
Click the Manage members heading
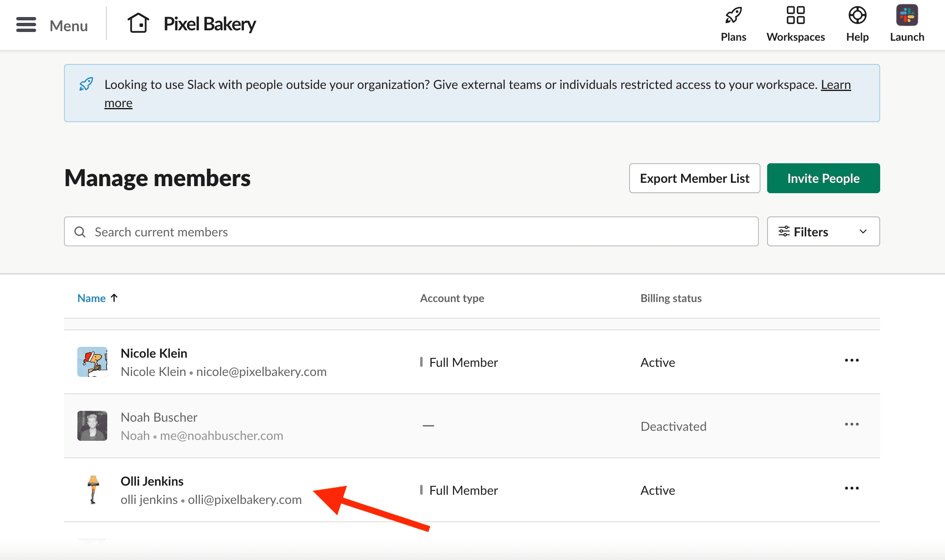[x=157, y=178]
